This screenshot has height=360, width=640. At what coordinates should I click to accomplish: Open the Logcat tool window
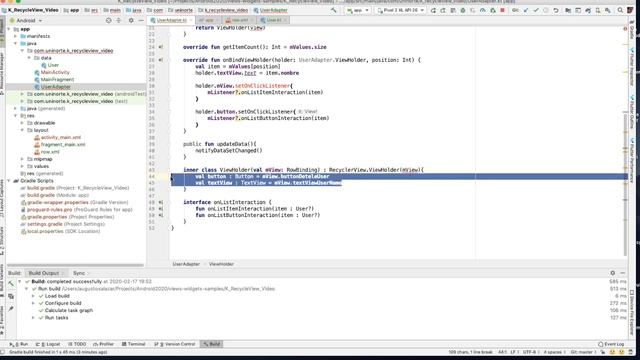[x=48, y=344]
